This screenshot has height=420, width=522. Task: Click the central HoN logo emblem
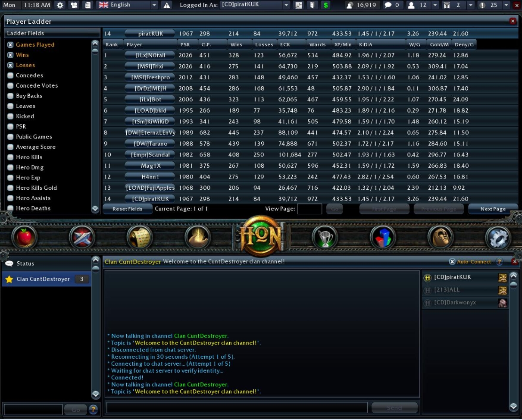coord(261,236)
